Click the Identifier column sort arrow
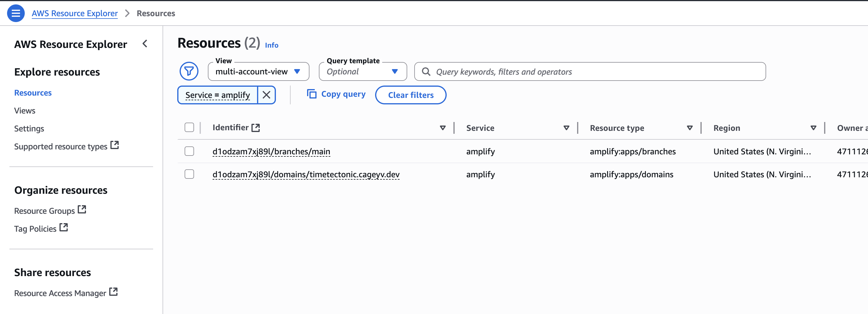Image resolution: width=868 pixels, height=314 pixels. 443,128
